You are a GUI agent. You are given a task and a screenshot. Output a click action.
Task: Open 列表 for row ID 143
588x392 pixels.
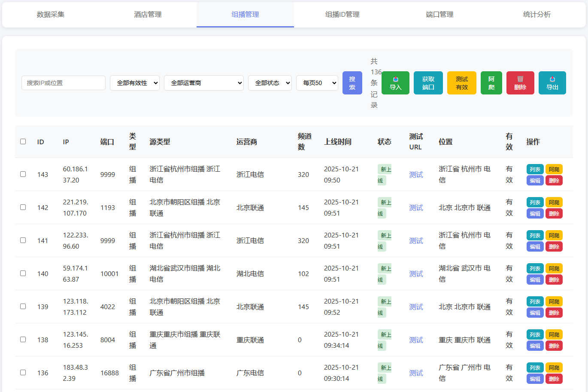click(x=535, y=169)
